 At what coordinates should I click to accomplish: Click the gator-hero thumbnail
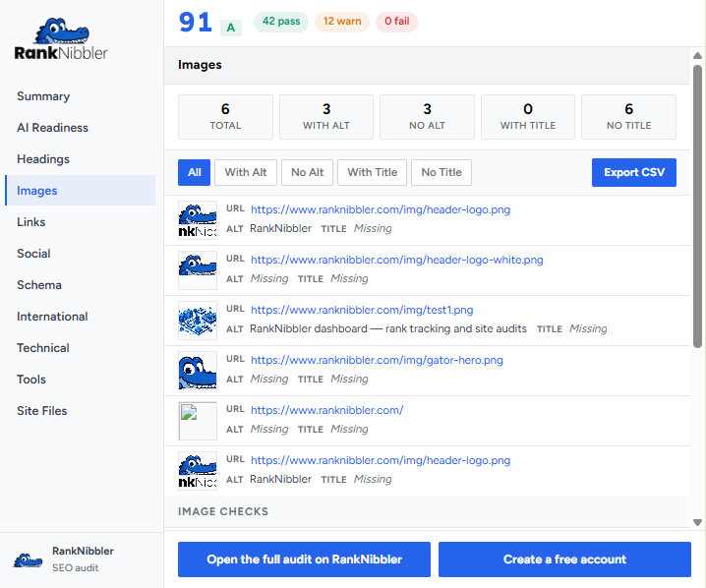point(198,371)
